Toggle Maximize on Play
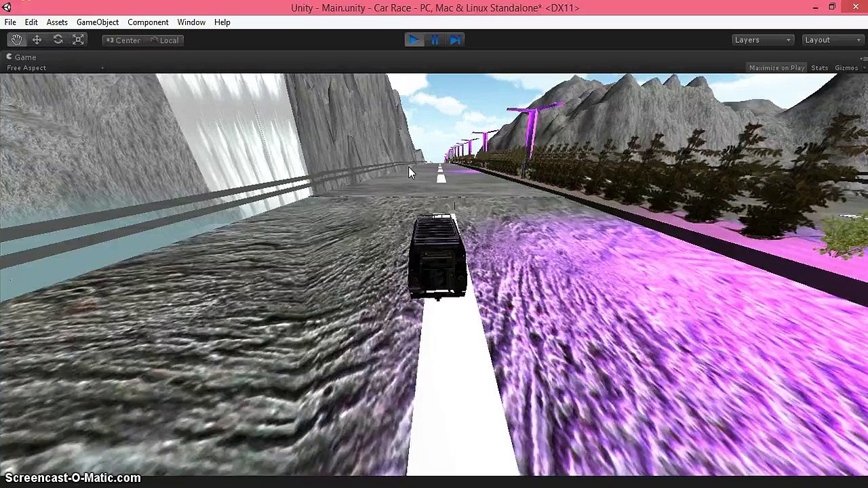Screen dimensions: 868x488 click(x=776, y=68)
